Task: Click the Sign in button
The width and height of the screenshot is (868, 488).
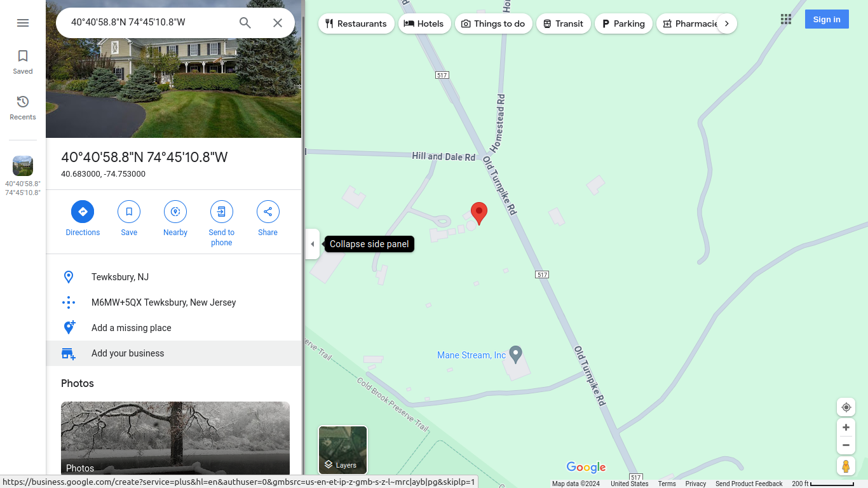Action: click(x=827, y=19)
